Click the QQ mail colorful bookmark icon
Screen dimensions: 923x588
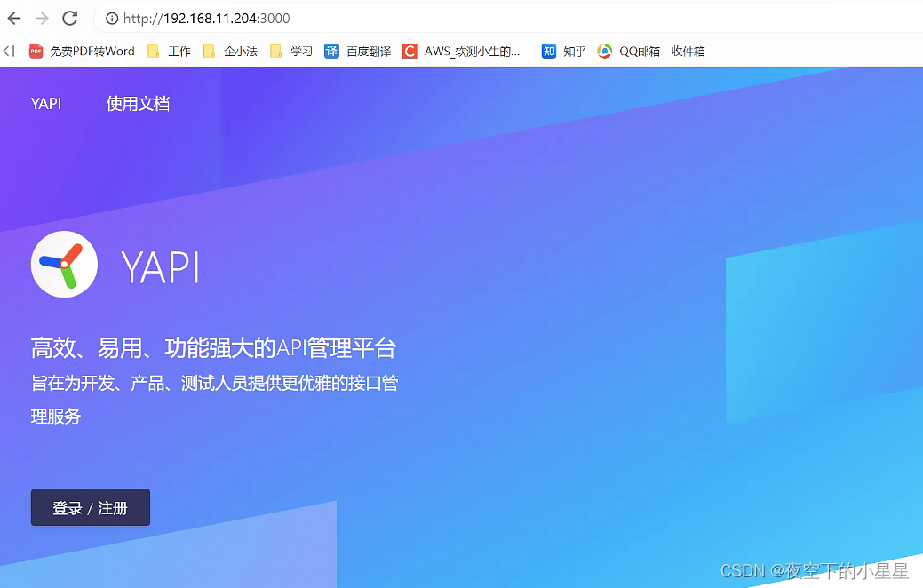point(605,52)
